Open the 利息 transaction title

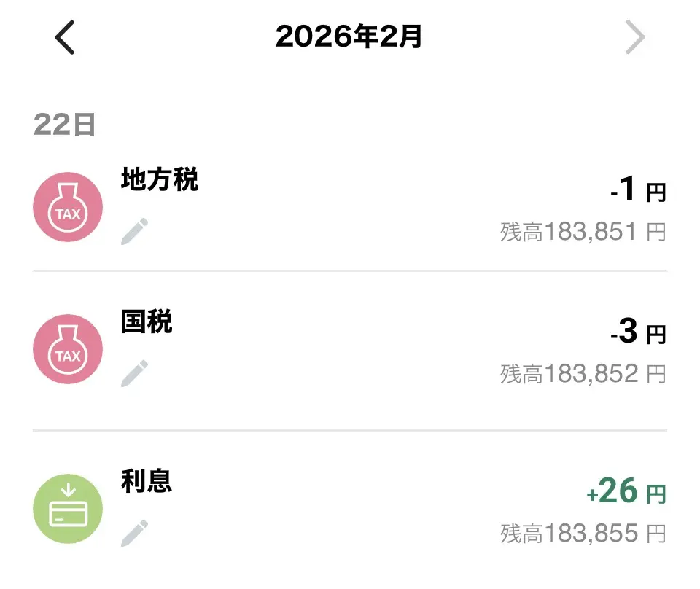point(147,481)
